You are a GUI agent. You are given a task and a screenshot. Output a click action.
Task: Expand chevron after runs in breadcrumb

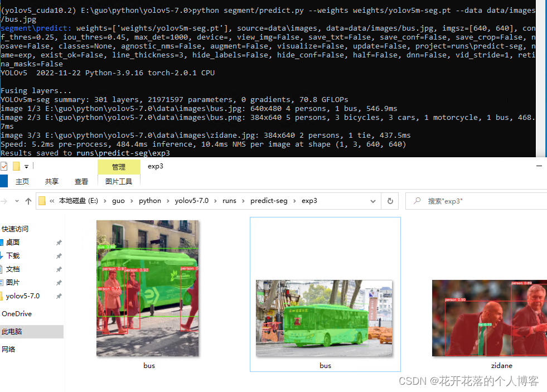click(243, 201)
